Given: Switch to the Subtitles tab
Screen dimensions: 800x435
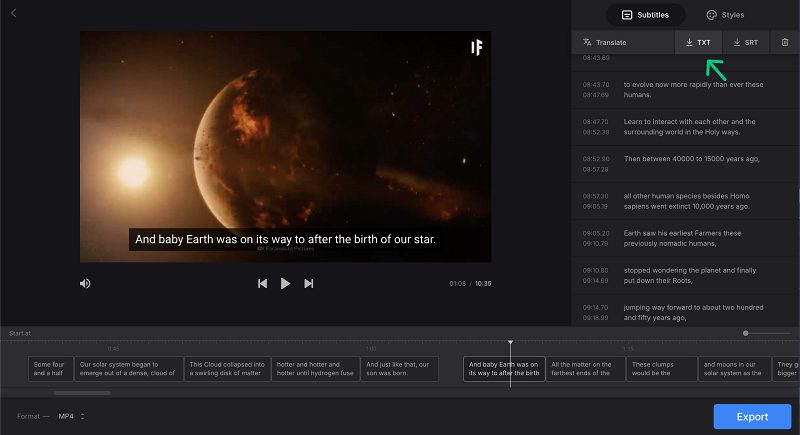Looking at the screenshot, I should 645,15.
